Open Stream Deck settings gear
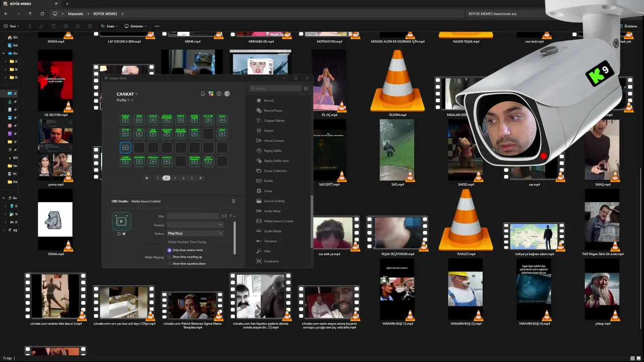 click(219, 94)
